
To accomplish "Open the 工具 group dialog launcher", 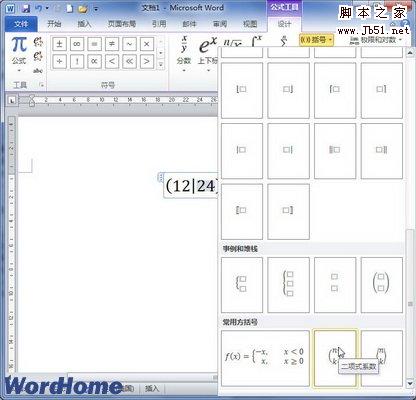I will [42, 85].
